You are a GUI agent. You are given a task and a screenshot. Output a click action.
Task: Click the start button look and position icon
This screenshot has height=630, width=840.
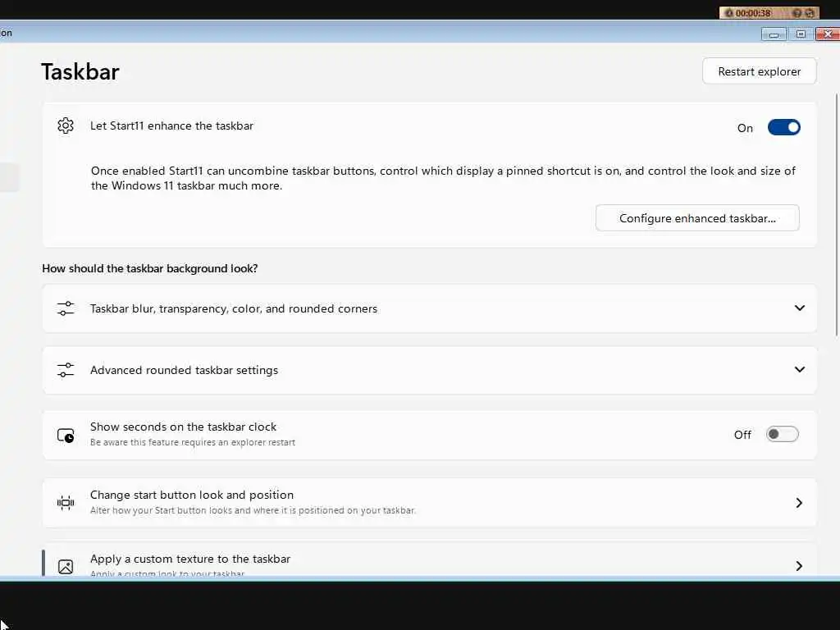(66, 503)
